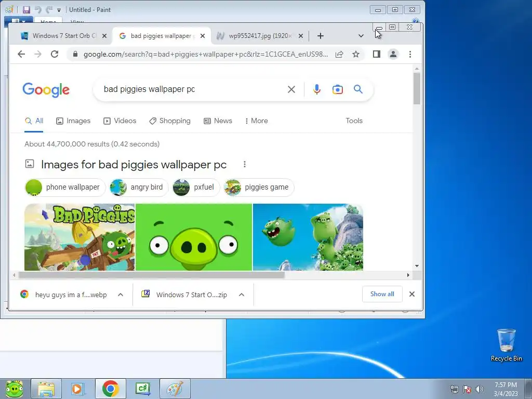
Task: Open the movie pigs on cliff thumbnail
Action: (308, 237)
